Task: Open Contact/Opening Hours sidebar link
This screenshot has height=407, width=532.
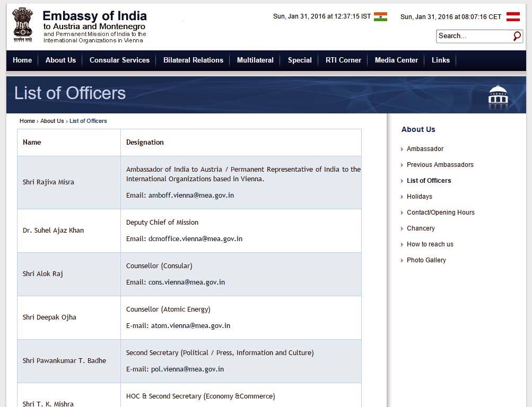Action: tap(440, 213)
